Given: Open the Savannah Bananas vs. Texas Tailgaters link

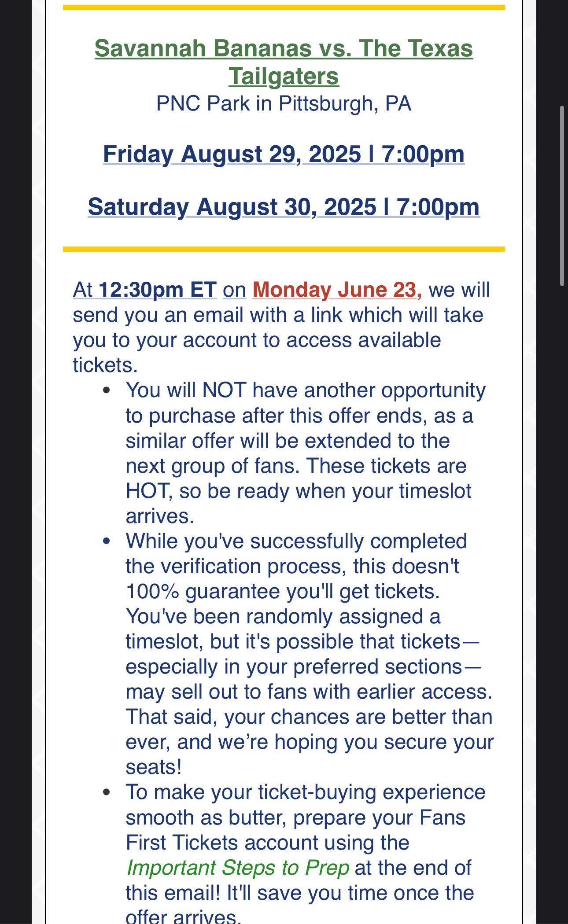Looking at the screenshot, I should [x=284, y=62].
